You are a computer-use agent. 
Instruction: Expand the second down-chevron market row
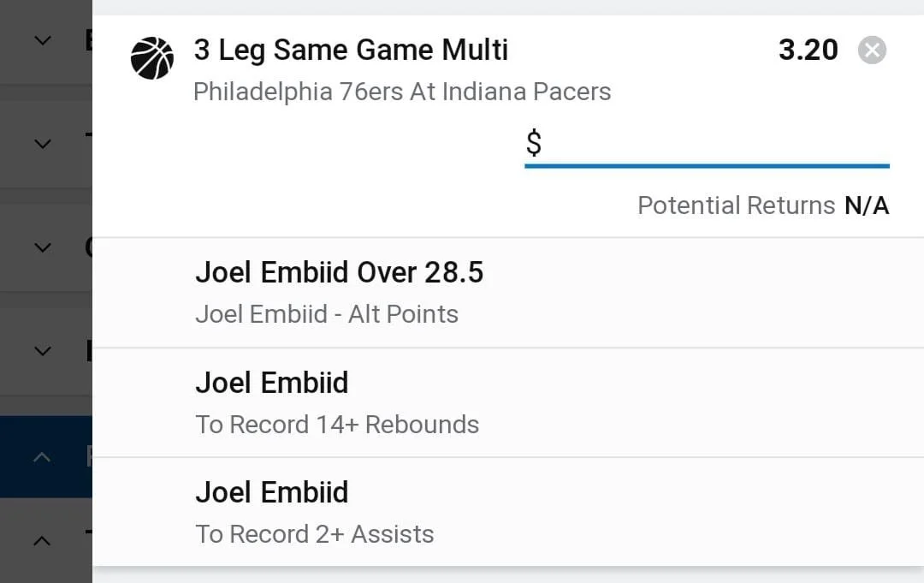pos(43,144)
